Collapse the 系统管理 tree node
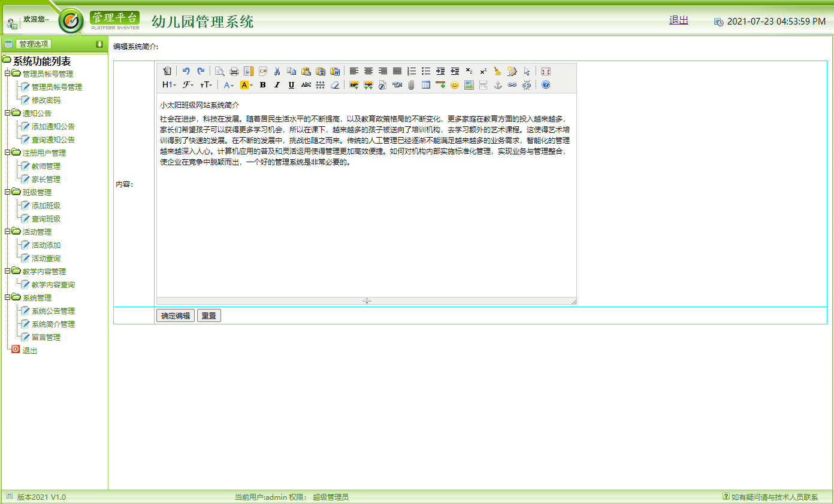The height and width of the screenshot is (504, 834). (8, 297)
